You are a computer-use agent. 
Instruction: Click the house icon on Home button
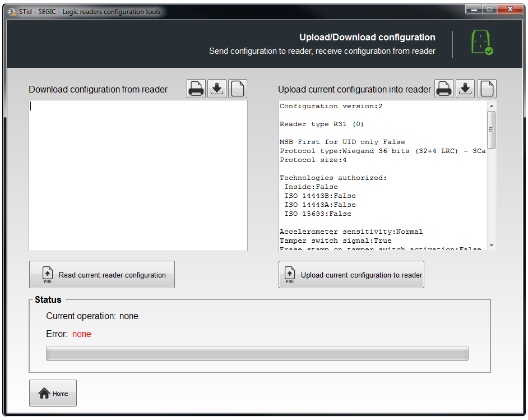pos(44,393)
